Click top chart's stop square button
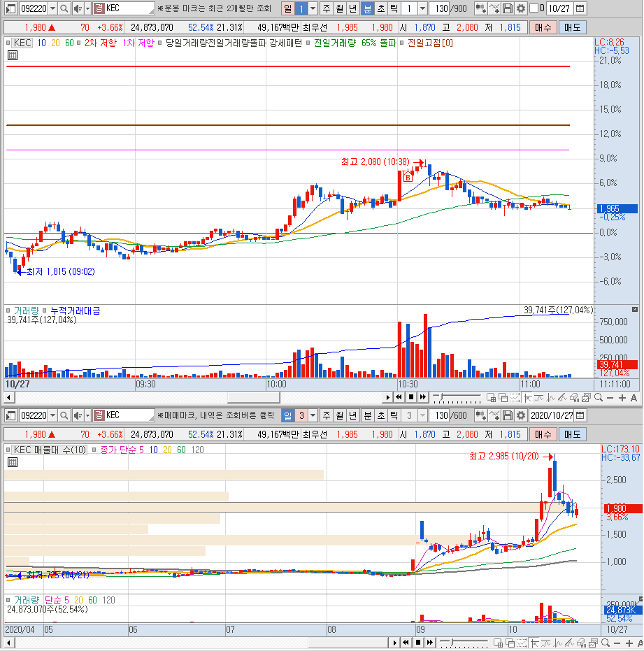This screenshot has width=644, height=651. pyautogui.click(x=411, y=397)
